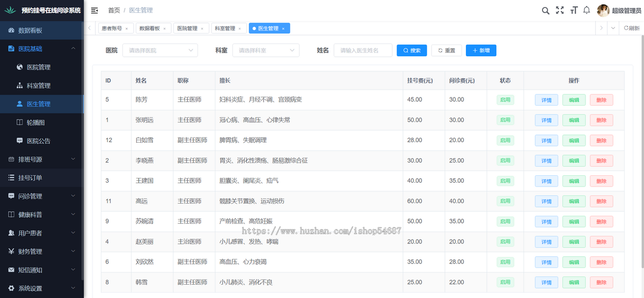Expand the 排班号源 sidebar group
This screenshot has height=298, width=644.
point(42,159)
